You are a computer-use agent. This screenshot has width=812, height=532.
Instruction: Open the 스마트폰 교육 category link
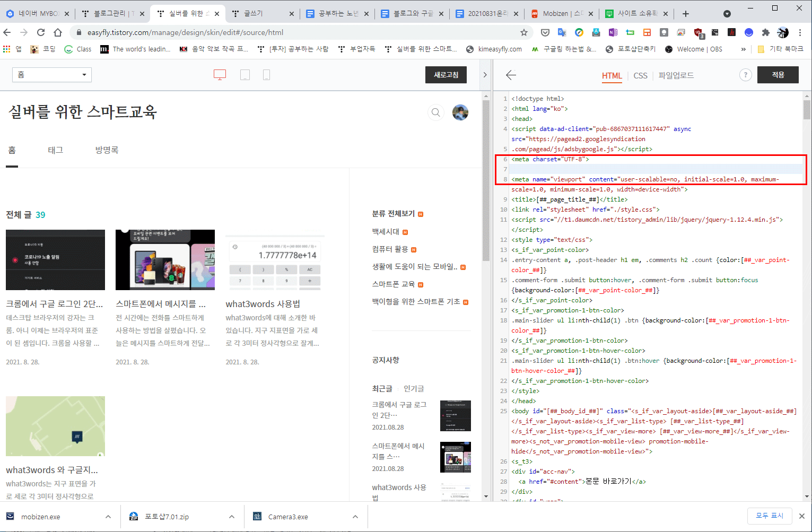coord(394,284)
